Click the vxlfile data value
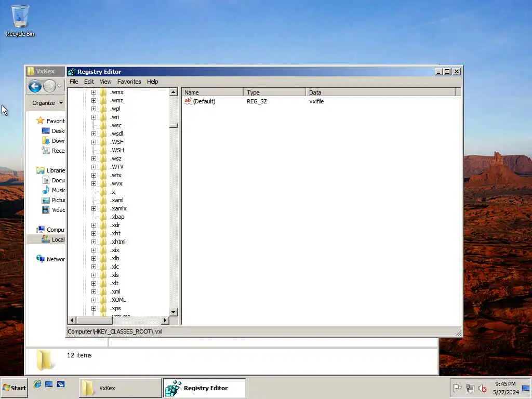Viewport: 532px width, 399px height. tap(316, 101)
